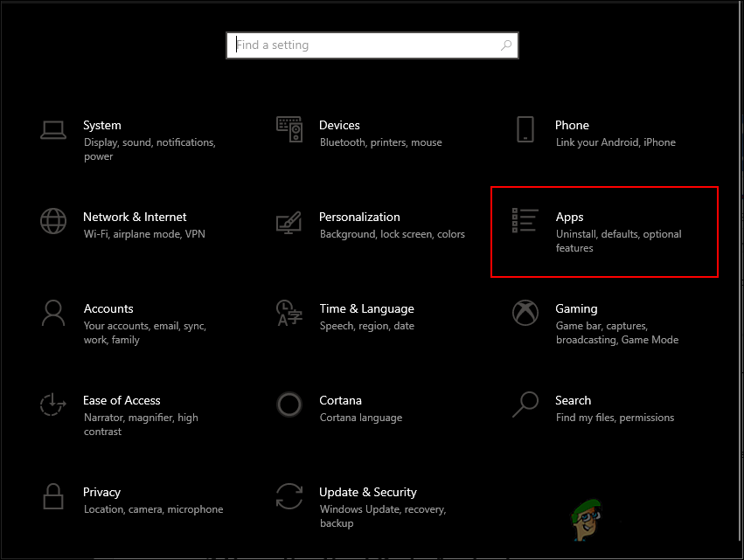
Task: Click the Devices keyboard icon
Action: pos(289,128)
